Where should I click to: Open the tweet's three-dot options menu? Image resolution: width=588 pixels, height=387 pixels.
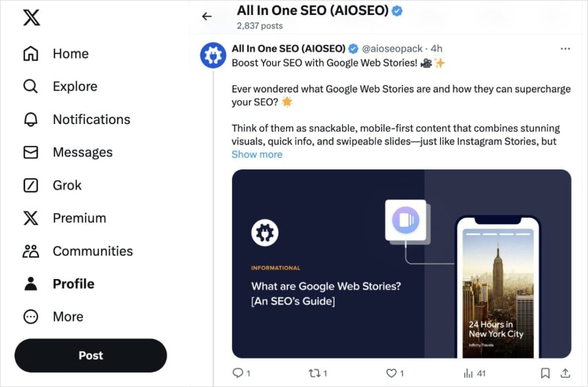click(565, 49)
